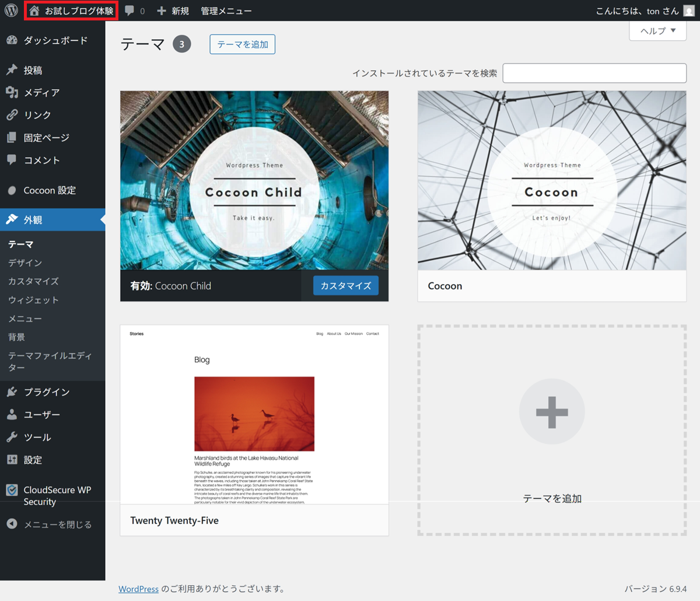Click the WordPress link in footer

coord(139,589)
